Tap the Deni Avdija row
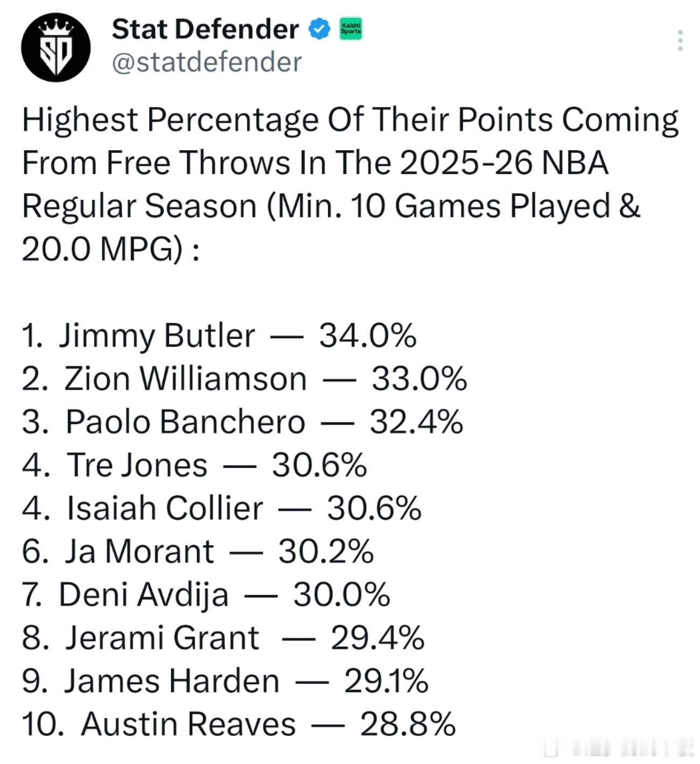Viewport: 700px width, 764px height. pos(144,595)
